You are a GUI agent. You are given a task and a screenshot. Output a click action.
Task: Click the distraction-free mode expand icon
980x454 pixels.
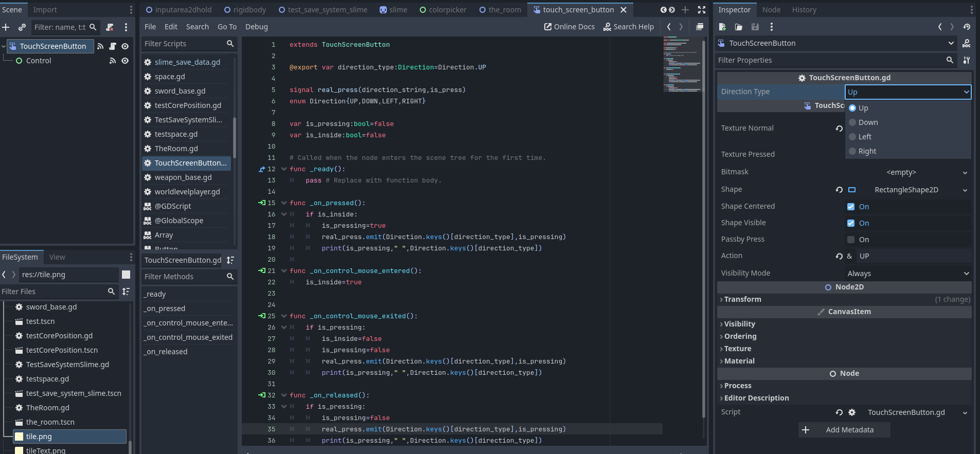(x=702, y=10)
